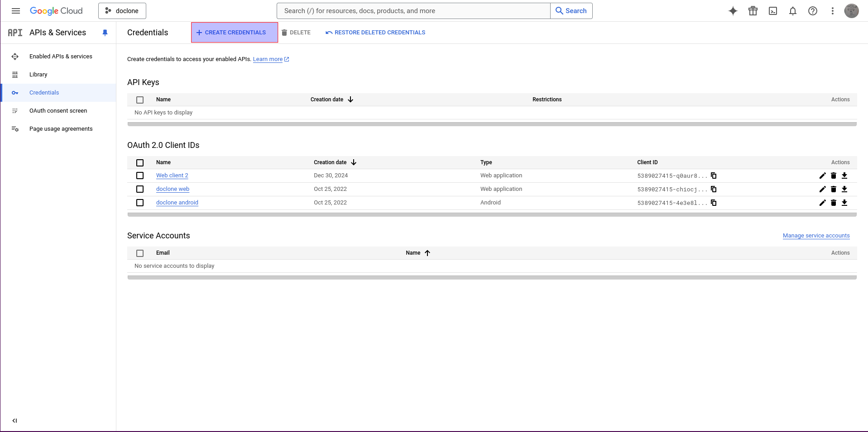The image size is (868, 432).
Task: Delete the doclone android OAuth client
Action: point(833,203)
